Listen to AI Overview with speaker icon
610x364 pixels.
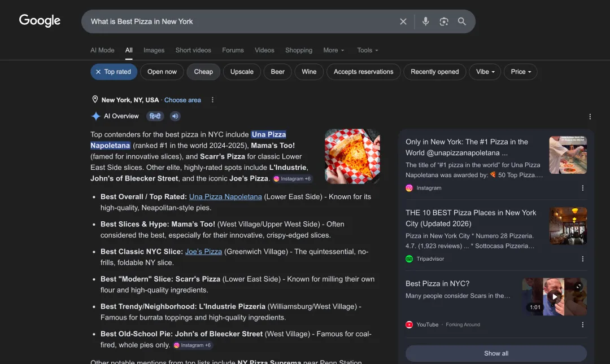click(x=175, y=116)
